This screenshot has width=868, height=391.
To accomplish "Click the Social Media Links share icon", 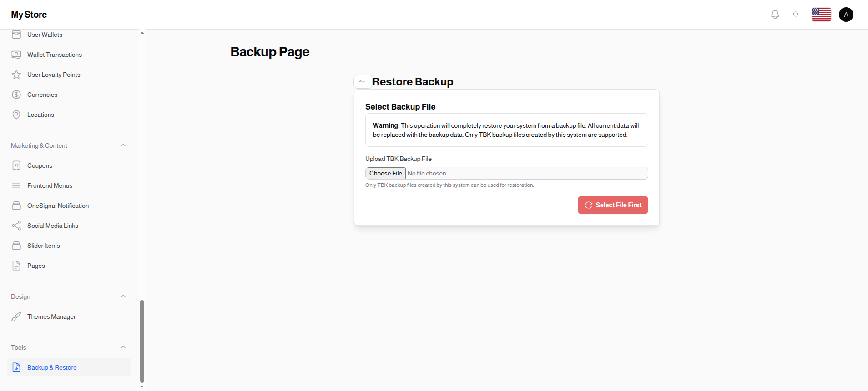I will (x=16, y=226).
